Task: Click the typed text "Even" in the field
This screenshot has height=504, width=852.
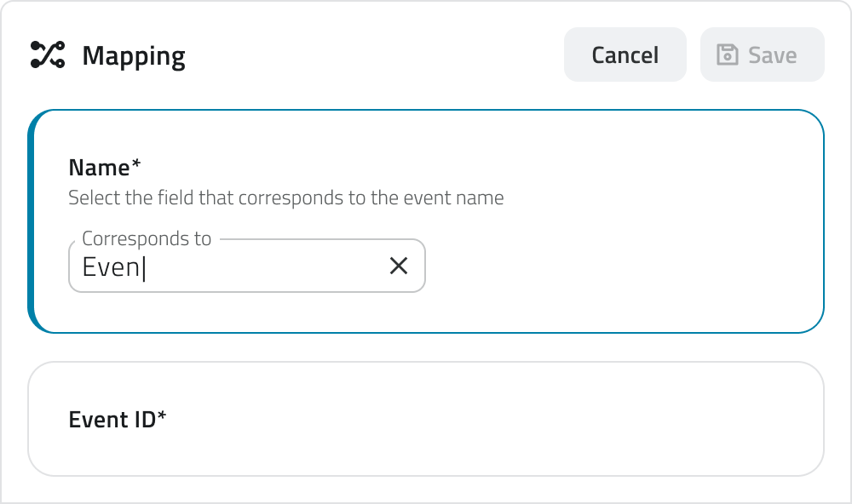Action: point(111,267)
